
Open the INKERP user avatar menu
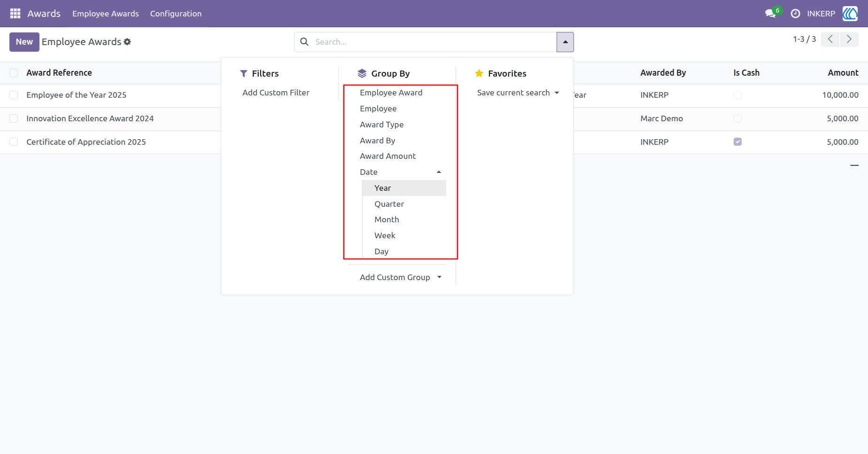point(850,14)
